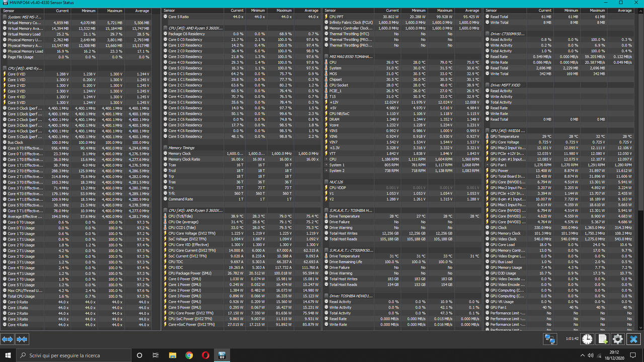The image size is (644, 362).
Task: Click the icon beside GPU Core Load
Action: click(488, 245)
